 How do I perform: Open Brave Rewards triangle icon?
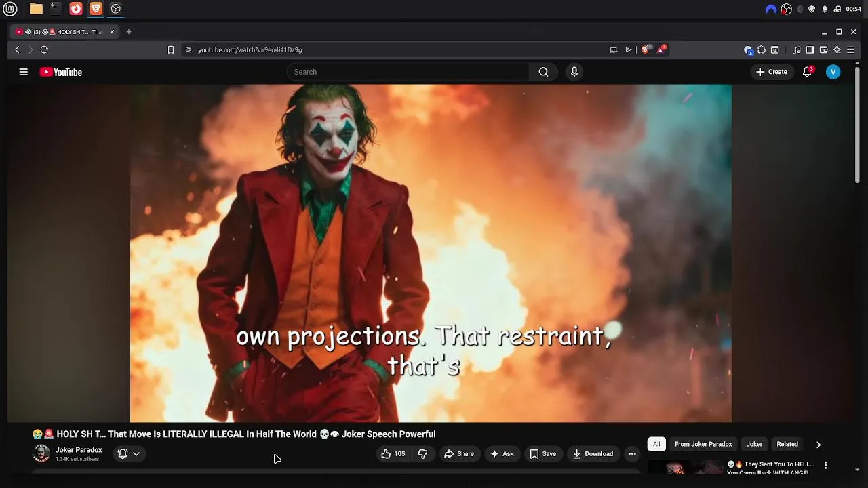[x=661, y=49]
